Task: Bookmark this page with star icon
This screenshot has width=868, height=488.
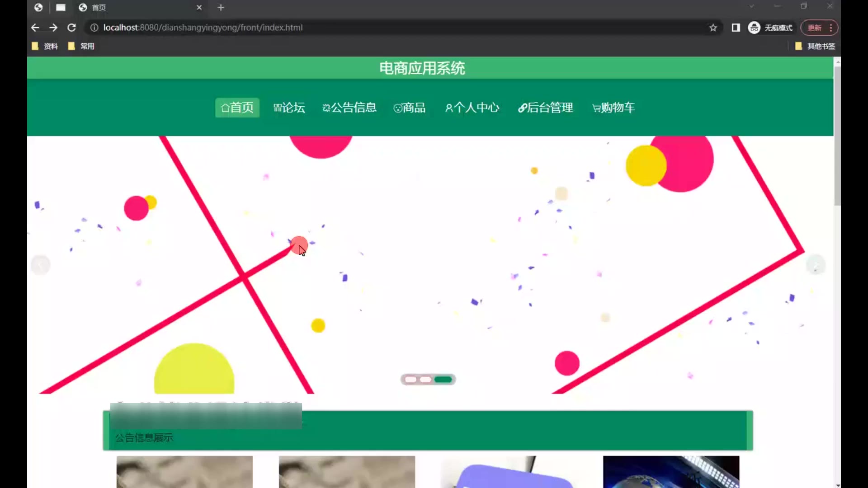Action: coord(713,28)
